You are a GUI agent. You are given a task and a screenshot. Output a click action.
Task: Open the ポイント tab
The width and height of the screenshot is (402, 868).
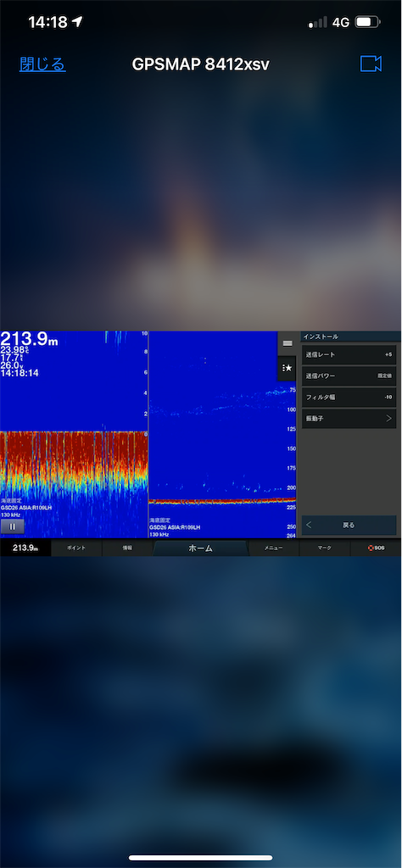(x=76, y=548)
